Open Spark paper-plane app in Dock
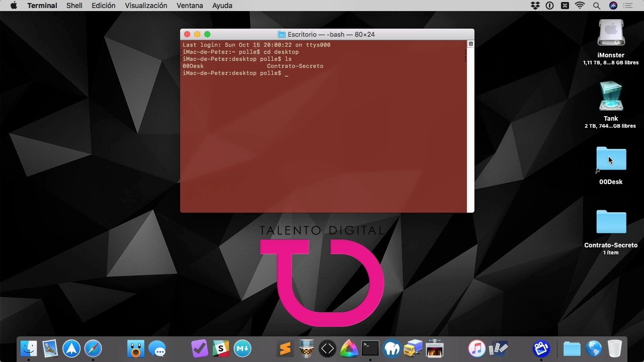This screenshot has height=362, width=644. point(71,348)
